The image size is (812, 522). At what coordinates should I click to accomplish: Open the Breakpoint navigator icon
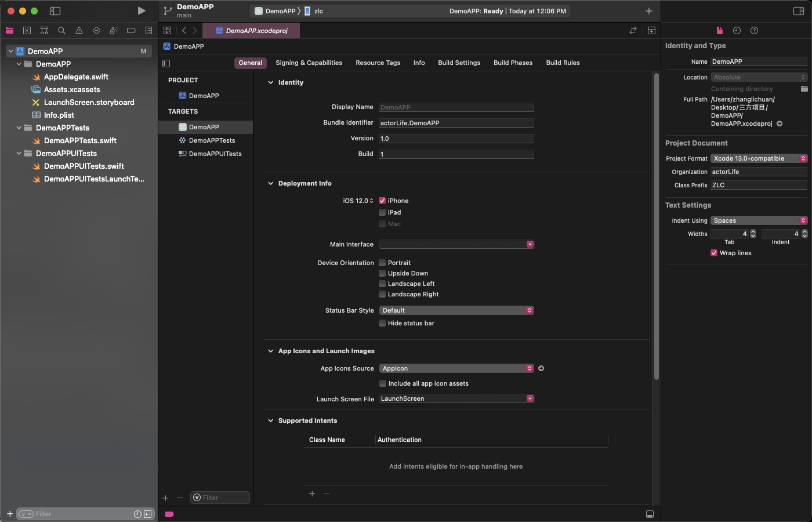131,31
